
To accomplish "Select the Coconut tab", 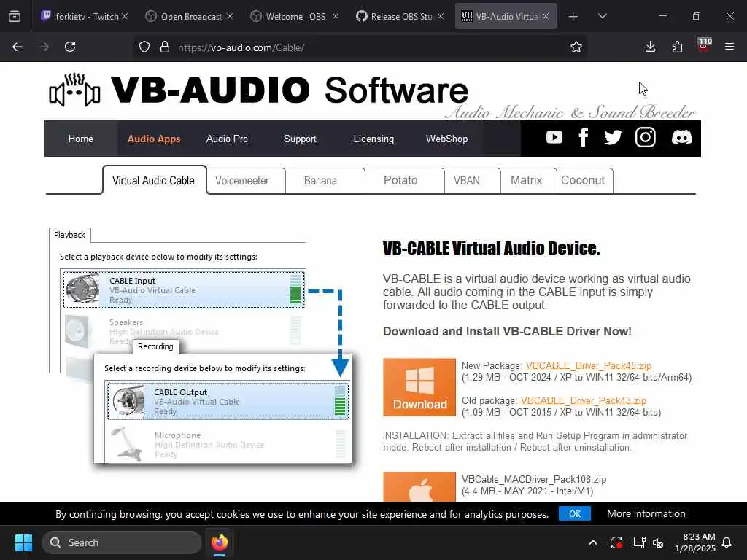I will 584,181.
